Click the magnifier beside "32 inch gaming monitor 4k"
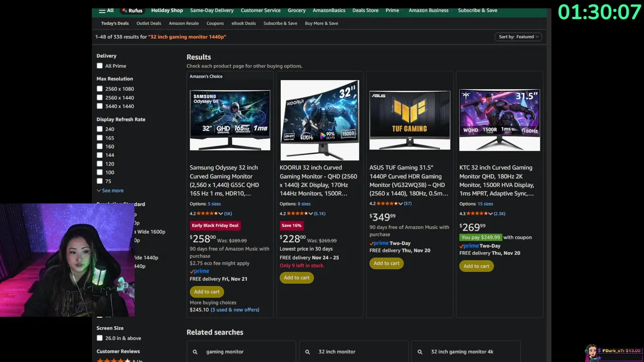 [x=420, y=352]
